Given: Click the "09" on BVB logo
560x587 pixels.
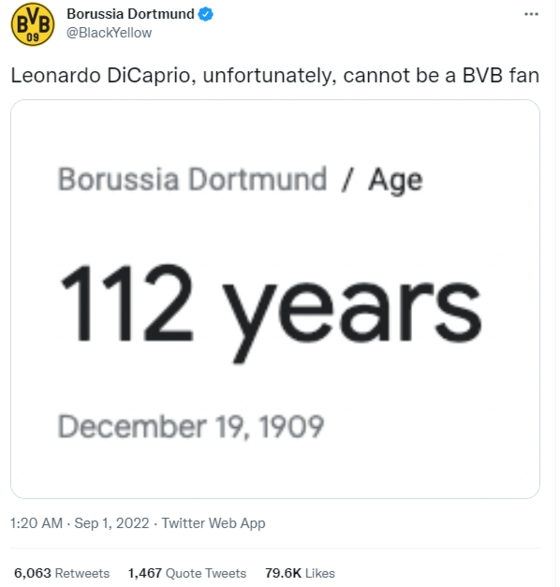Looking at the screenshot, I should pyautogui.click(x=33, y=37).
